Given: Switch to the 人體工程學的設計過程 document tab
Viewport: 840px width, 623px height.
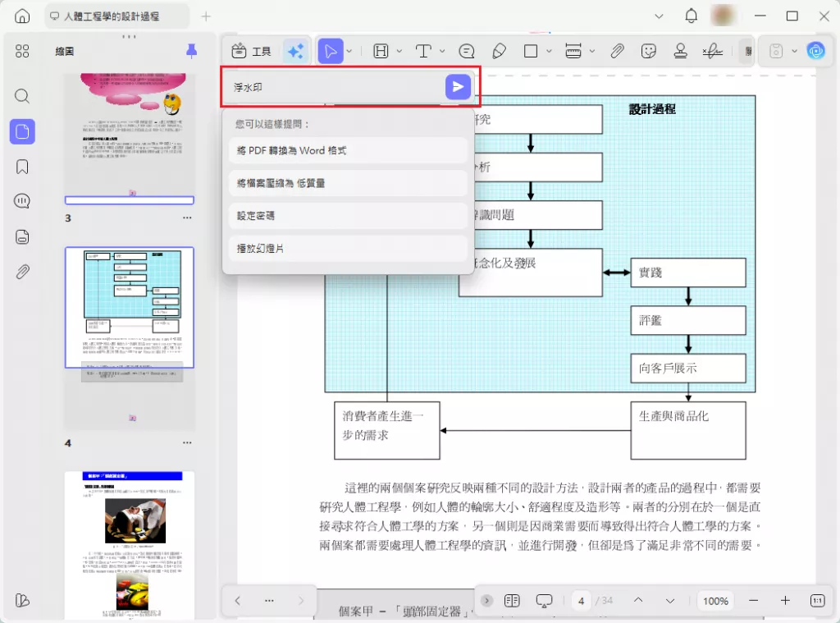Looking at the screenshot, I should coord(112,16).
